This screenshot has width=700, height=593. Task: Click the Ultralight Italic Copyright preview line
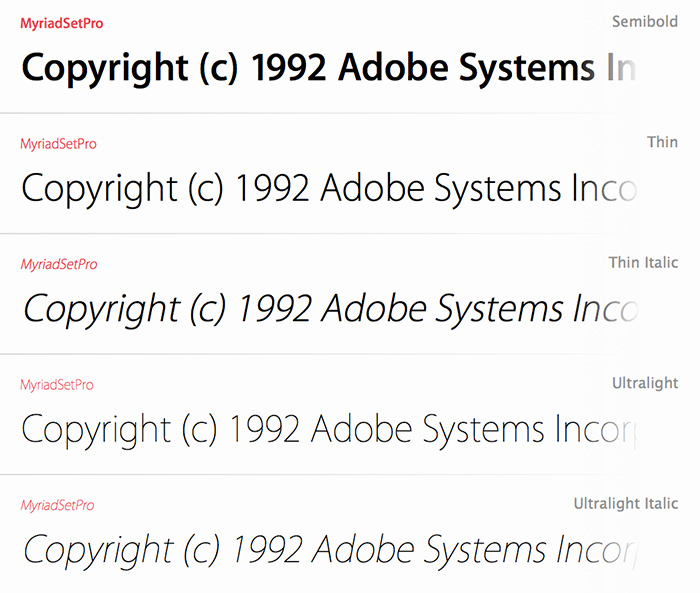(x=331, y=551)
